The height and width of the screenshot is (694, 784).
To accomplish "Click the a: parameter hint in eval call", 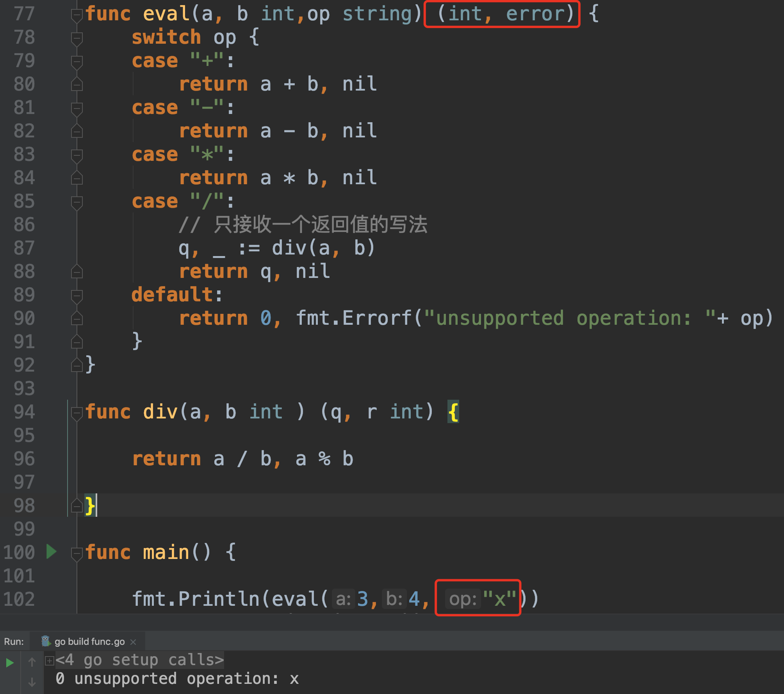I will click(x=344, y=599).
